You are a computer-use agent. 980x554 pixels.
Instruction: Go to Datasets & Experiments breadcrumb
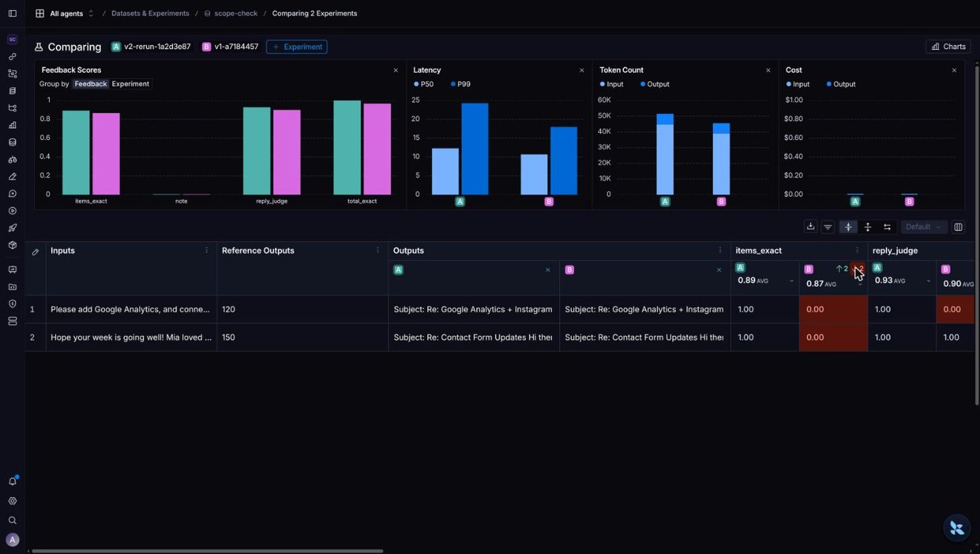tap(150, 13)
